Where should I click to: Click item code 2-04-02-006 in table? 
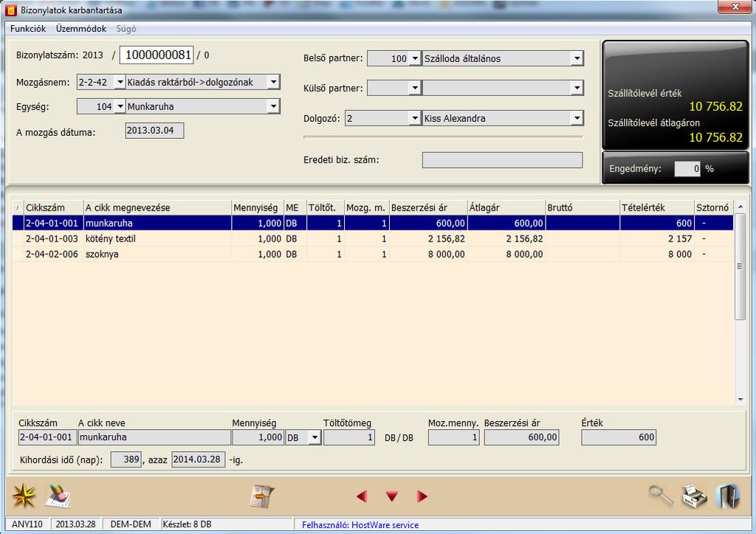[x=52, y=254]
